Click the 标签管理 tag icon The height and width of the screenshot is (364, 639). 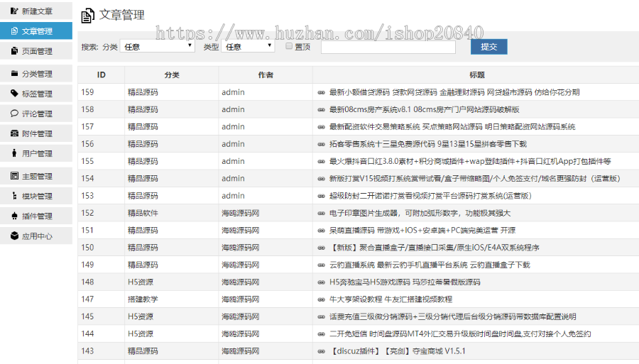coord(14,93)
